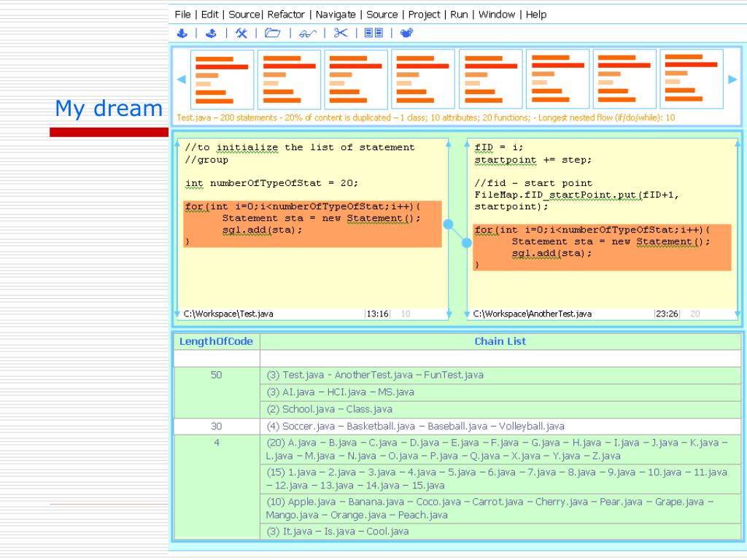Click the link dot on AnotherTest.java duplicate block
This screenshot has width=747, height=560.
click(467, 243)
